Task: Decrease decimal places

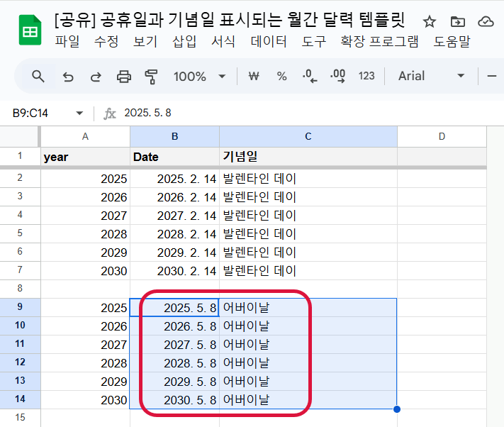Action: coord(310,76)
